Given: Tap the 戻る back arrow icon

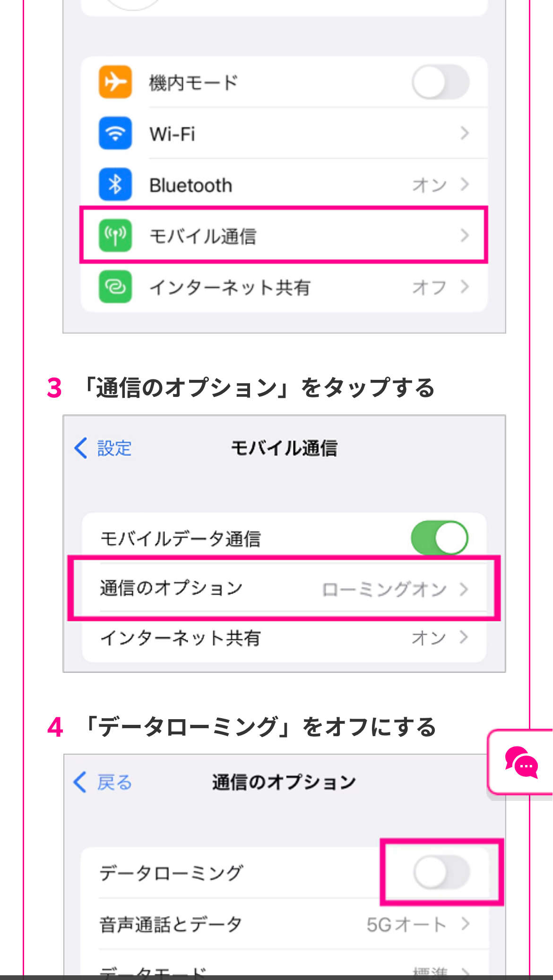Looking at the screenshot, I should tap(80, 782).
